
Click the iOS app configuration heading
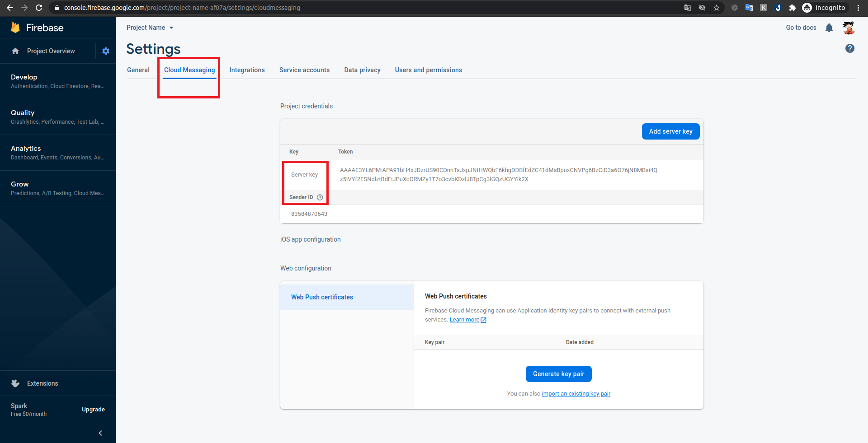pyautogui.click(x=310, y=239)
